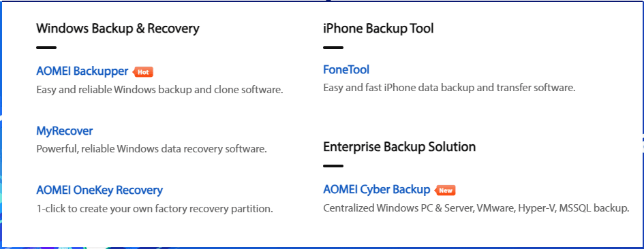Go to the FoneTool product page

346,70
